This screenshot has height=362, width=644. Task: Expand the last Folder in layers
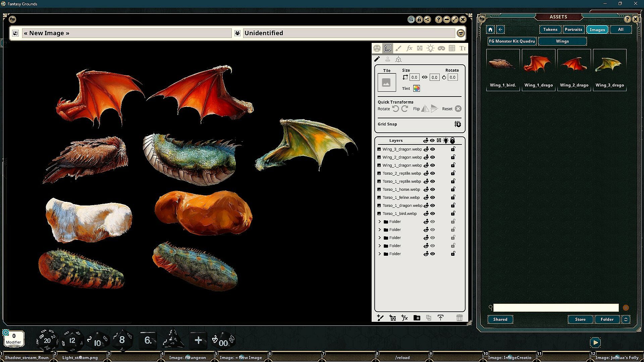tap(380, 254)
